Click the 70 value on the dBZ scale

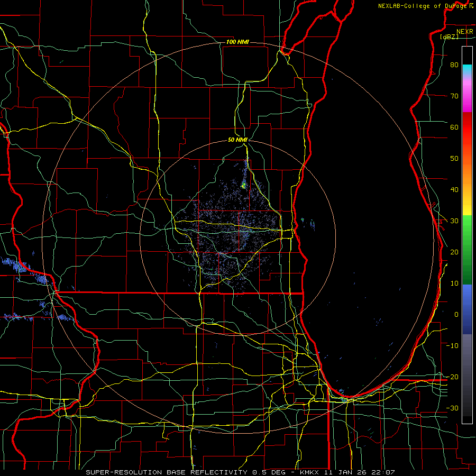[x=454, y=96]
